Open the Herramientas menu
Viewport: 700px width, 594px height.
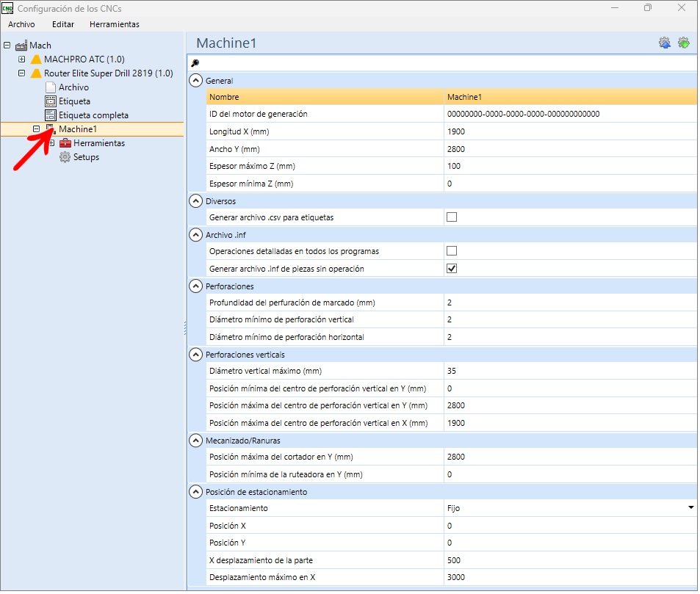pyautogui.click(x=115, y=24)
